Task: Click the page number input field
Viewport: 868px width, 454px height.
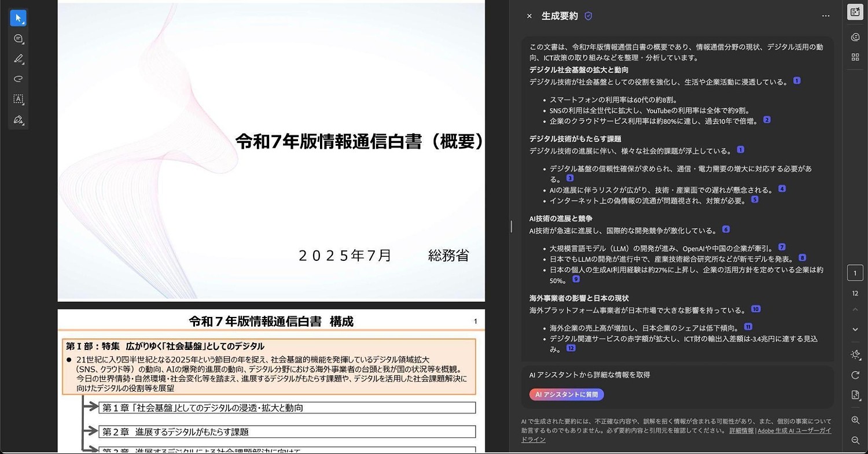Action: coord(855,272)
